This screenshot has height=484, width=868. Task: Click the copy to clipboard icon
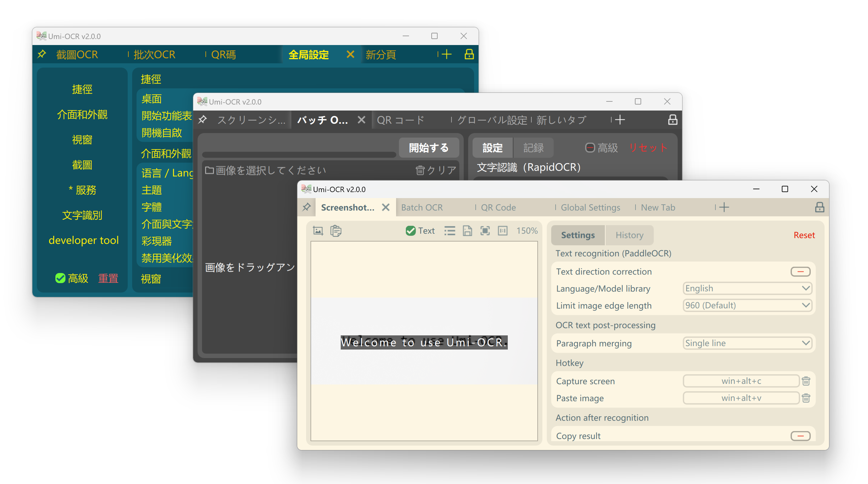pyautogui.click(x=336, y=231)
